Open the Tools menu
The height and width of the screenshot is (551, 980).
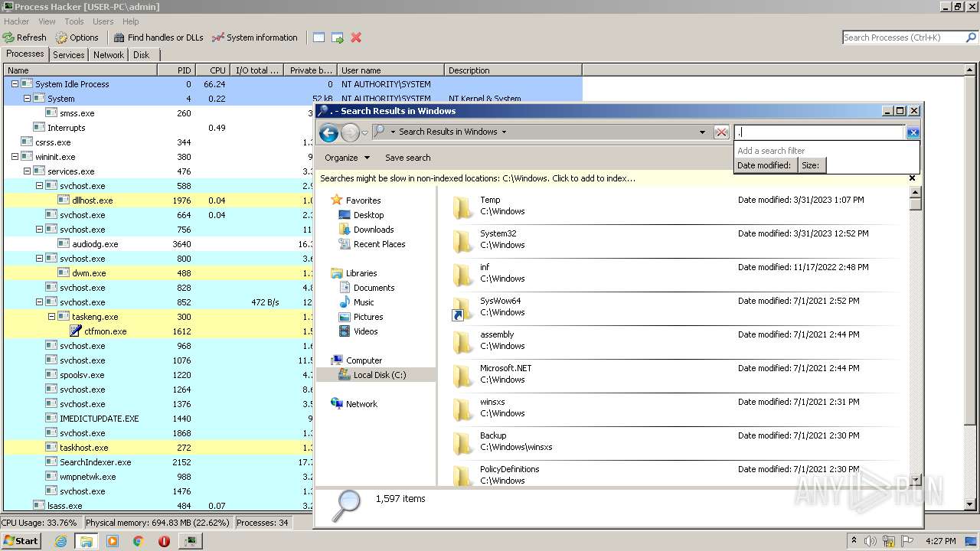[x=74, y=21]
